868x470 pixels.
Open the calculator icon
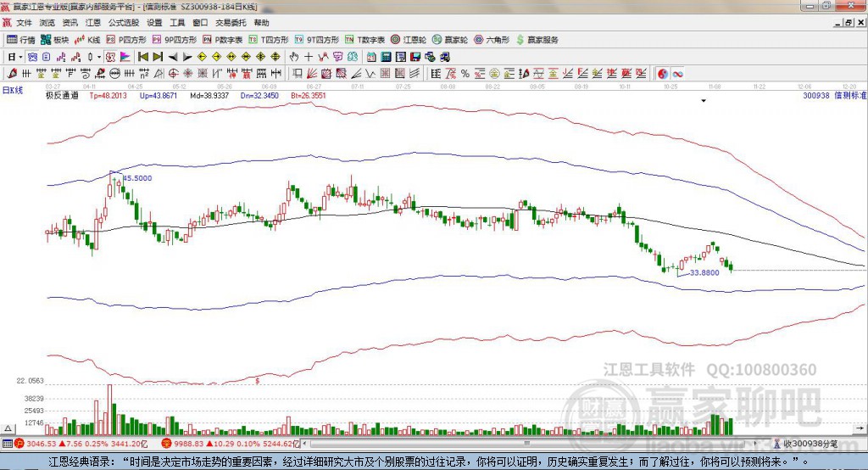(386, 57)
